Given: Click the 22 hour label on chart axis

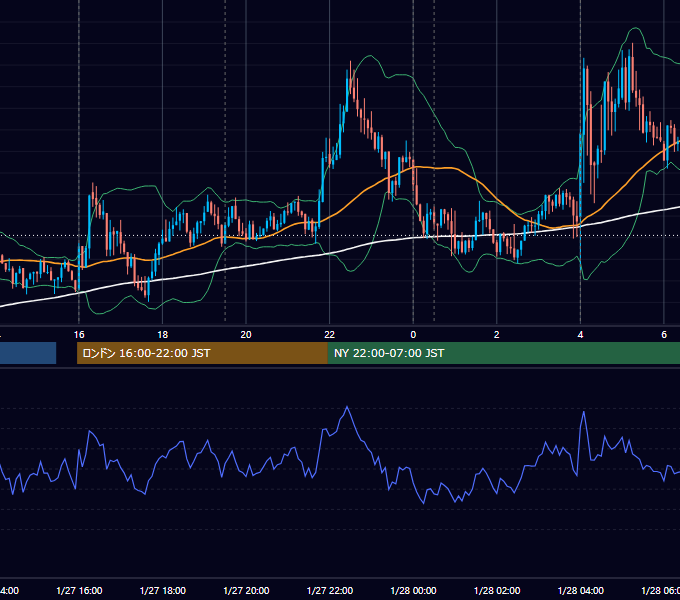Looking at the screenshot, I should point(330,335).
